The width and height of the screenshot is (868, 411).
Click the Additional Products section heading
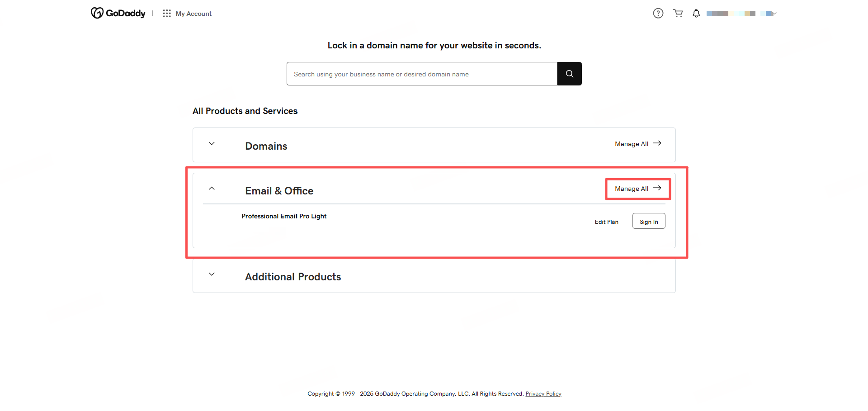click(293, 277)
